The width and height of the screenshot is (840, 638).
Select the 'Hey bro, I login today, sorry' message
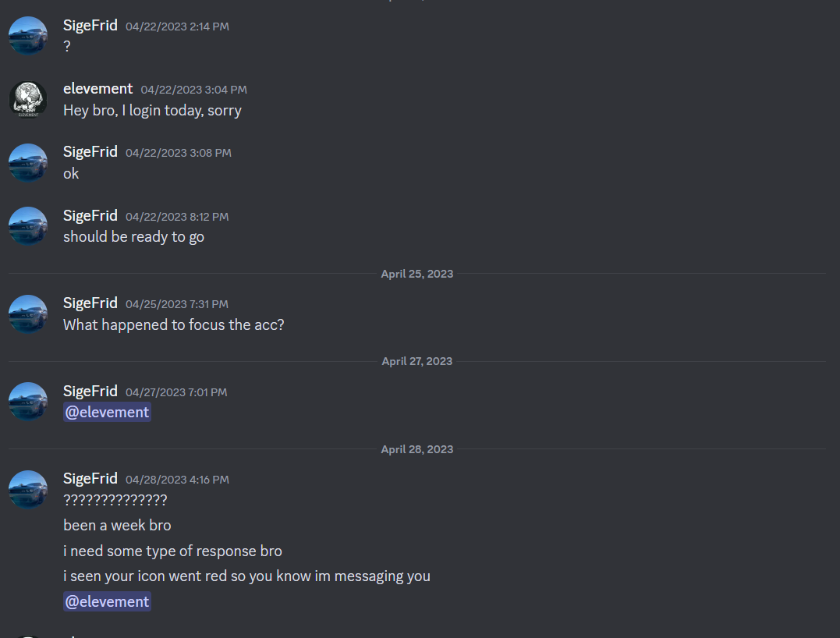[152, 111]
